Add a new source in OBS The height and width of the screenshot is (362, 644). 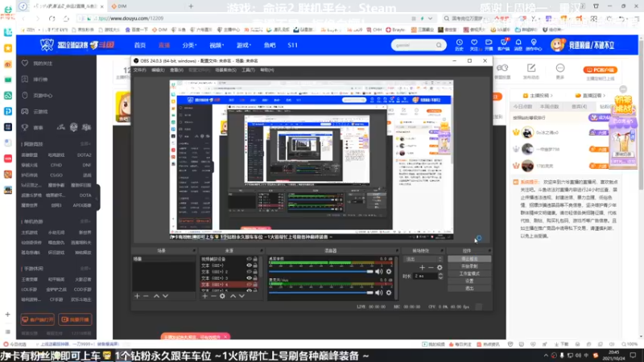(x=204, y=296)
